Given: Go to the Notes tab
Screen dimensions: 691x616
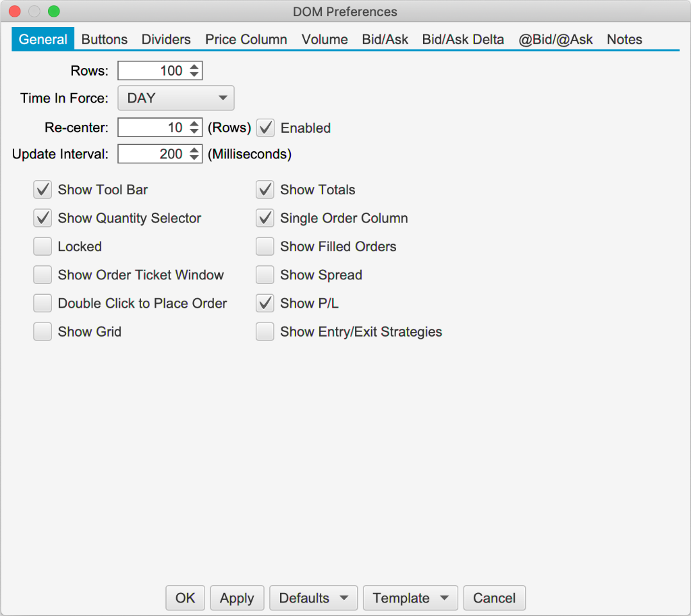Looking at the screenshot, I should coord(624,39).
